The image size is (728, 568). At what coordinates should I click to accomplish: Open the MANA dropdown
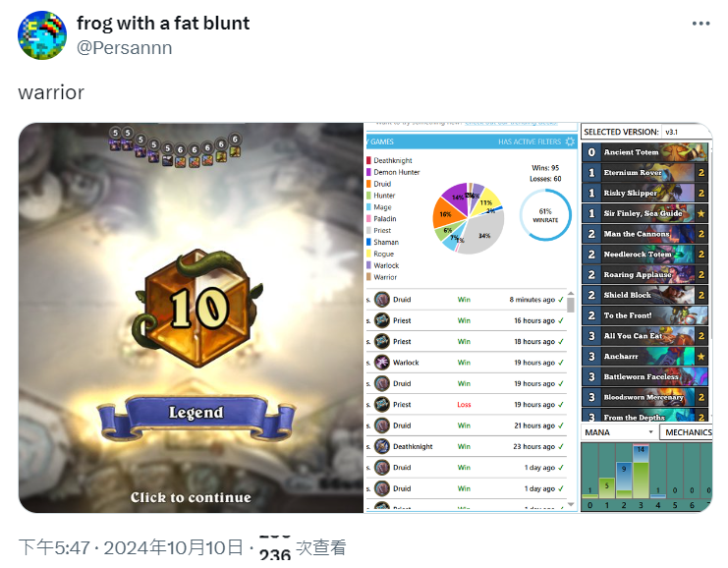coord(619,432)
